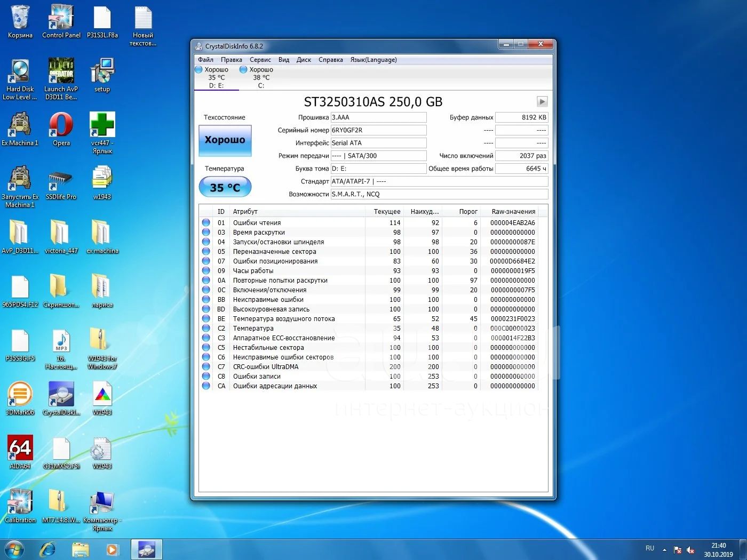Select the P31S3L.F8a file icon

coord(102,21)
